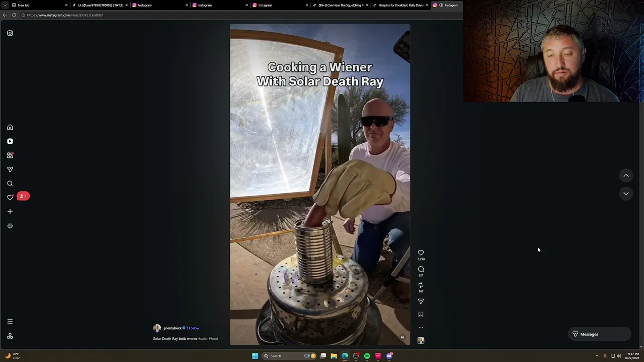Pause the reel by clicking the video

[x=320, y=185]
